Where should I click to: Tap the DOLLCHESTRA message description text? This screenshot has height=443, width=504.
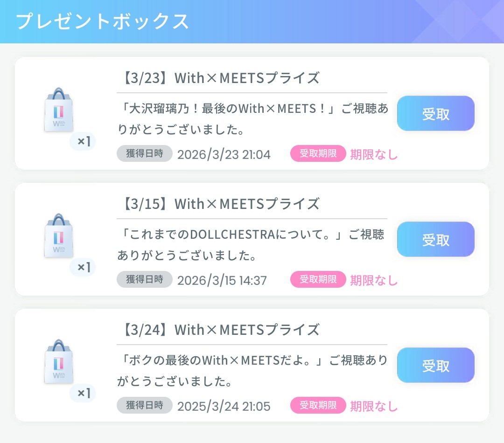click(x=252, y=245)
